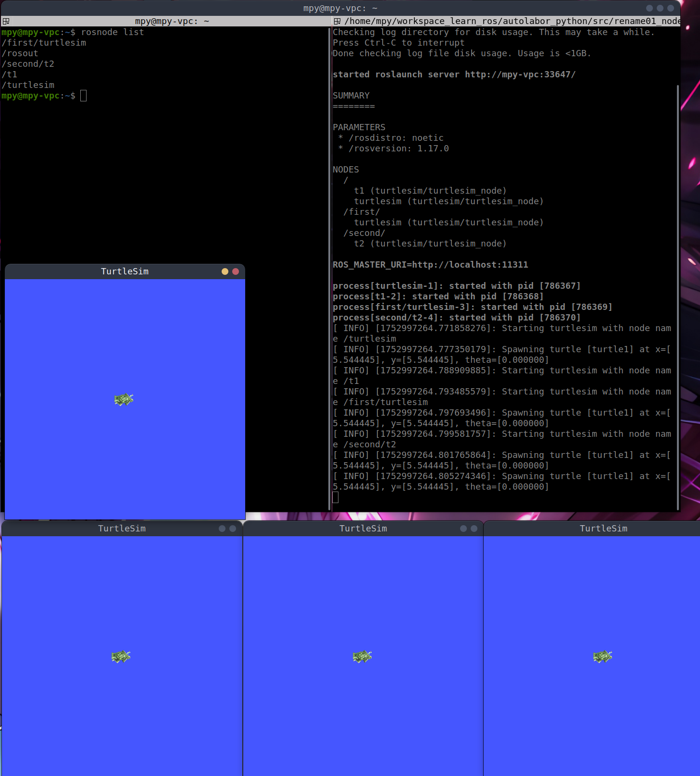Minimize the lower-left TurtleSim window
This screenshot has width=700, height=776.
coord(222,529)
